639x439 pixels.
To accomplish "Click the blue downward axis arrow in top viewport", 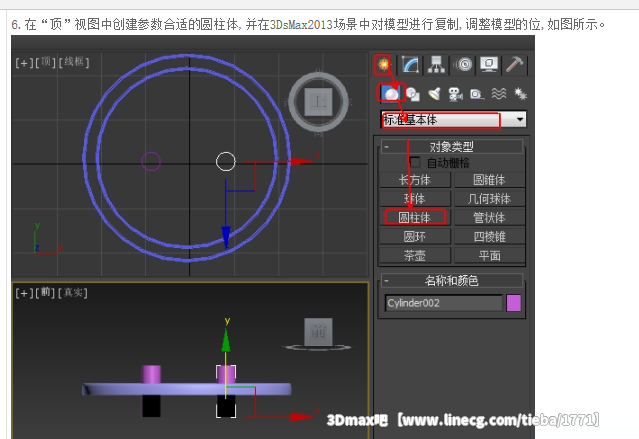I will click(226, 237).
